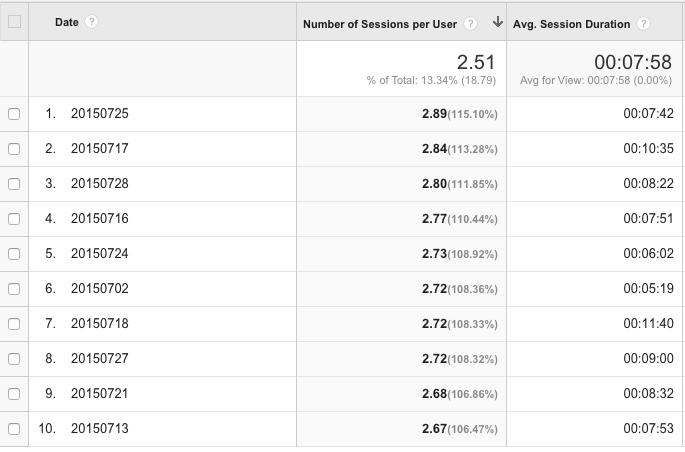Enable the checkbox for row 20150716
Screen dimensions: 685x452
pos(14,219)
